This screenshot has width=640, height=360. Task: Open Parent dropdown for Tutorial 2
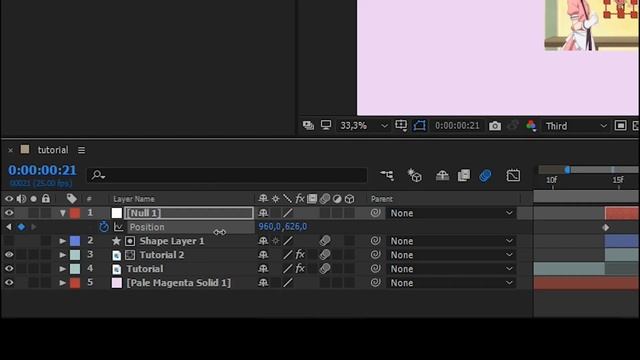coord(451,255)
